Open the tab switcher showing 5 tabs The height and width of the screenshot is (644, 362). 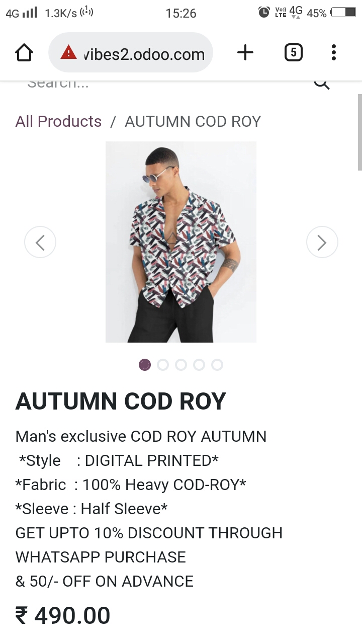click(x=294, y=52)
